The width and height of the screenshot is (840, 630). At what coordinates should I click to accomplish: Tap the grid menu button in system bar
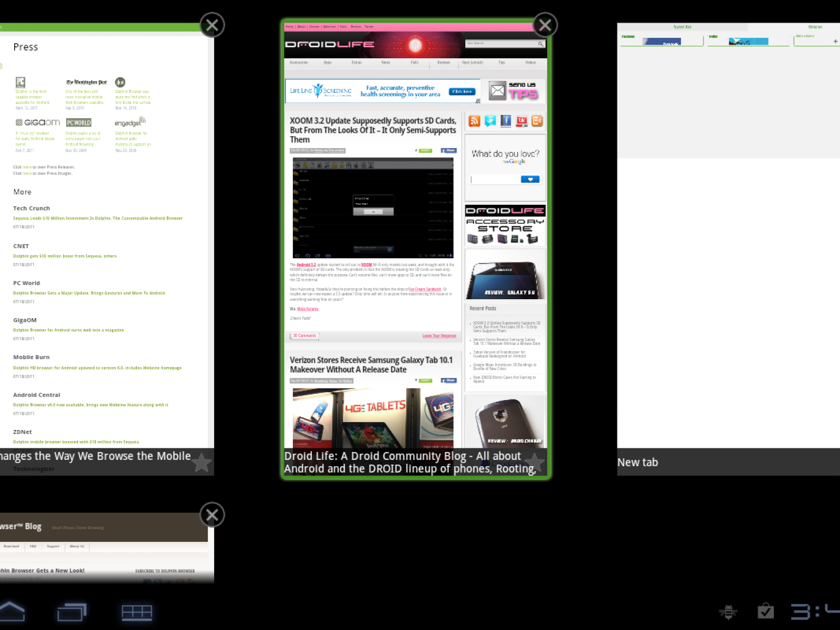(x=136, y=612)
